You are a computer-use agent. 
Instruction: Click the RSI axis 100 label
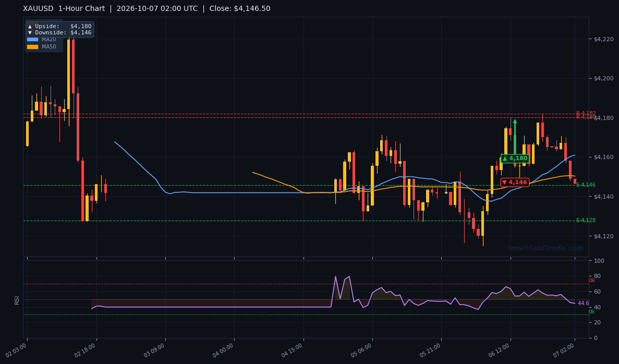coord(599,261)
